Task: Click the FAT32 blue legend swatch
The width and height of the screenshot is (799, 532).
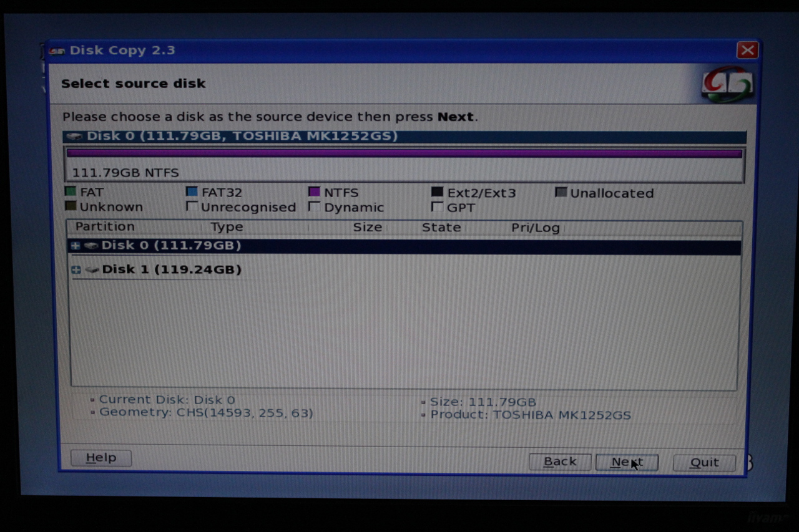Action: click(x=192, y=192)
